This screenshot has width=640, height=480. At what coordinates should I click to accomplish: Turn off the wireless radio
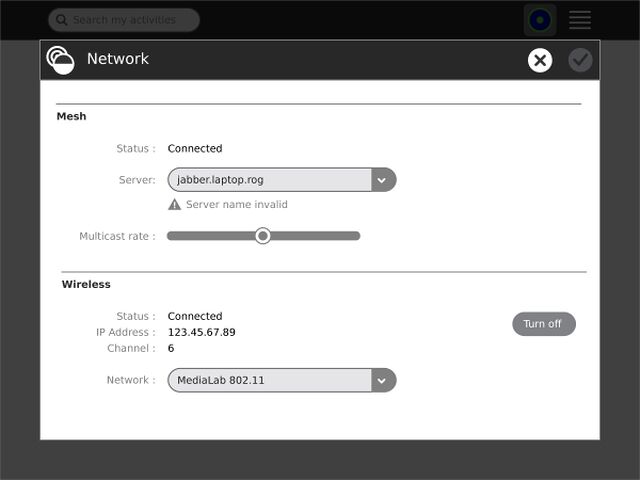point(543,324)
